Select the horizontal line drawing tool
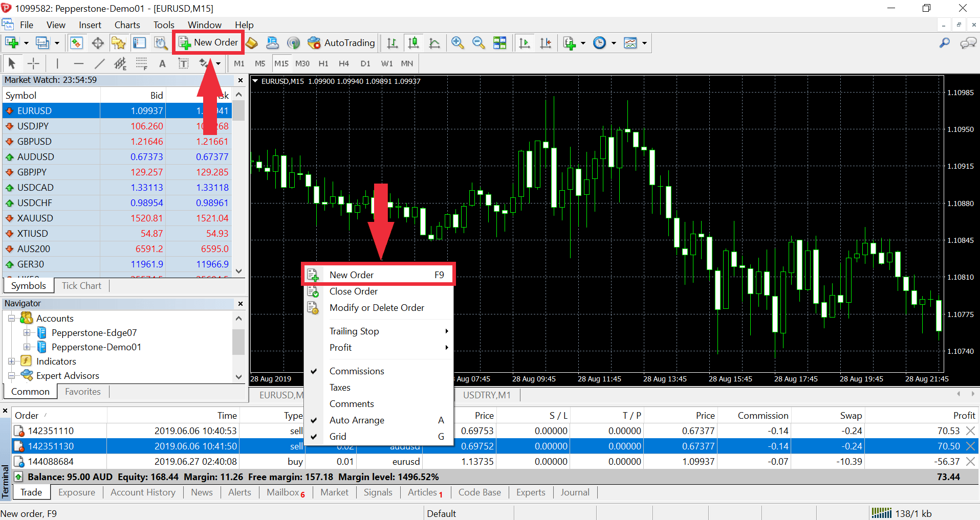The width and height of the screenshot is (980, 520). click(x=78, y=63)
